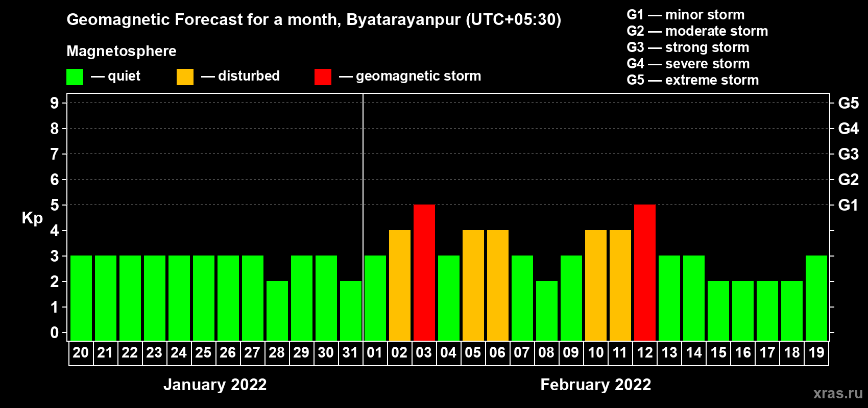Click date cell '27' on the axis
Screen dimensions: 868x408
click(x=253, y=353)
